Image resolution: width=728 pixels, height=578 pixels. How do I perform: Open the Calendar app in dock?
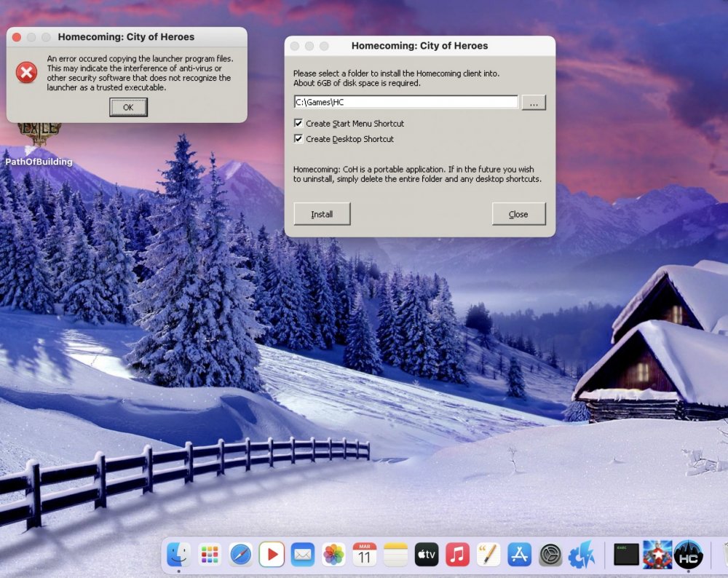click(364, 555)
